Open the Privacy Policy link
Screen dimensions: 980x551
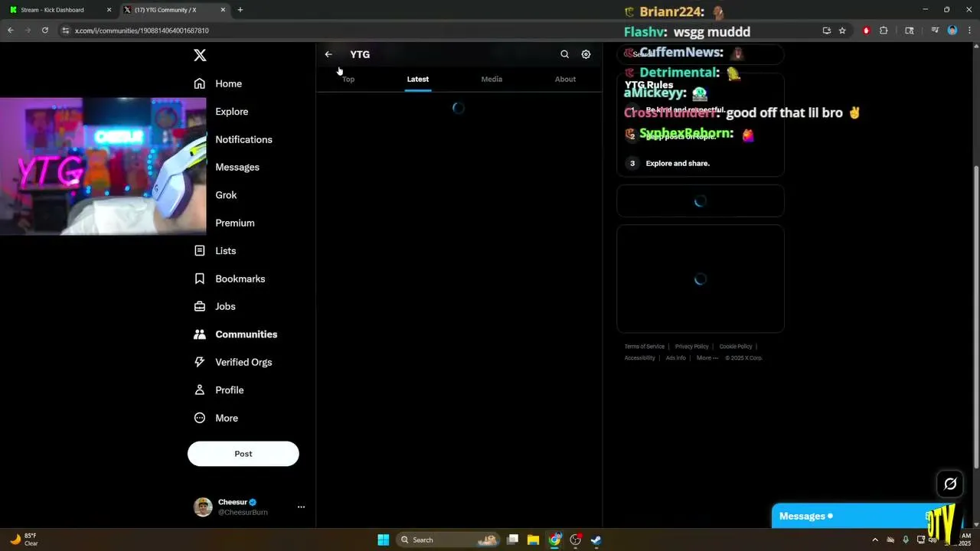691,347
